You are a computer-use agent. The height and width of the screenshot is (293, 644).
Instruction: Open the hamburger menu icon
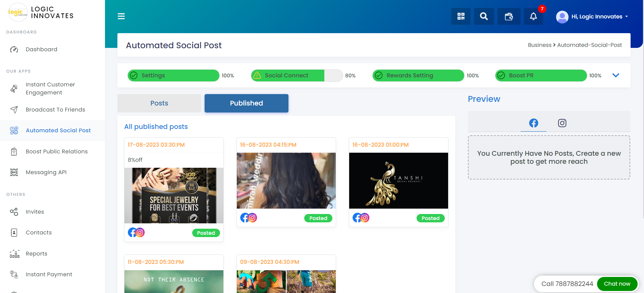(121, 16)
